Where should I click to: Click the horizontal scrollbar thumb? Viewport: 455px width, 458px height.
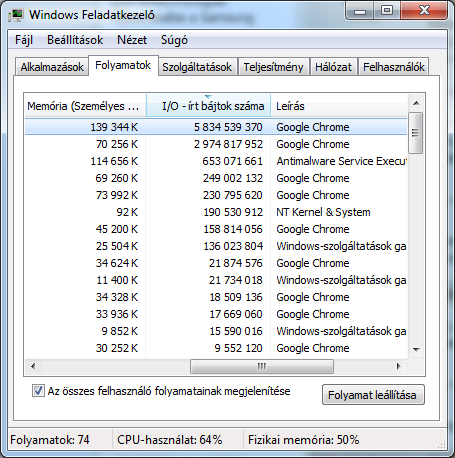262,367
